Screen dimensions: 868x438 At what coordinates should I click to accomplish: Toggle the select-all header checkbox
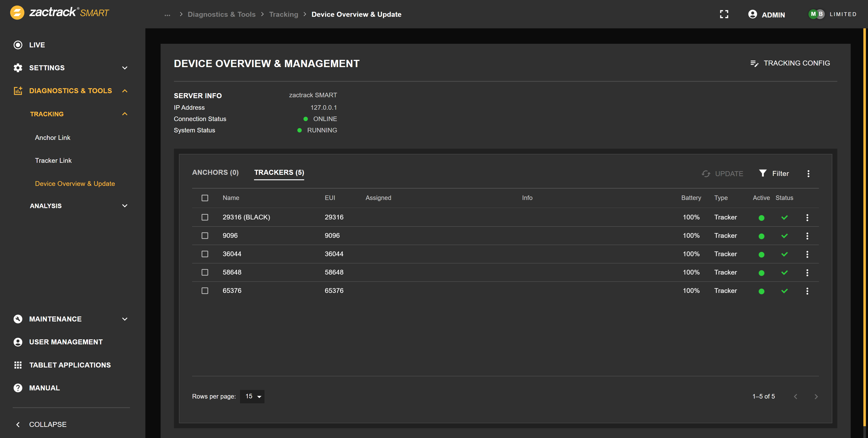(x=205, y=198)
